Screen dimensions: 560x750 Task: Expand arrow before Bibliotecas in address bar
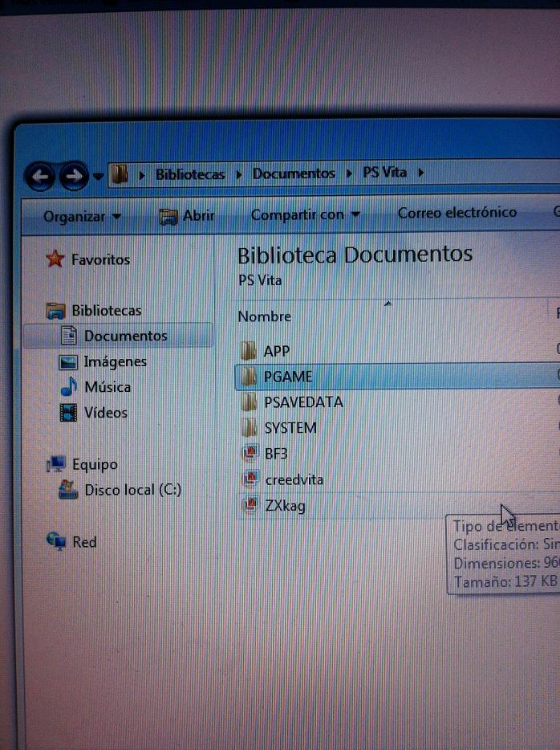pyautogui.click(x=141, y=175)
